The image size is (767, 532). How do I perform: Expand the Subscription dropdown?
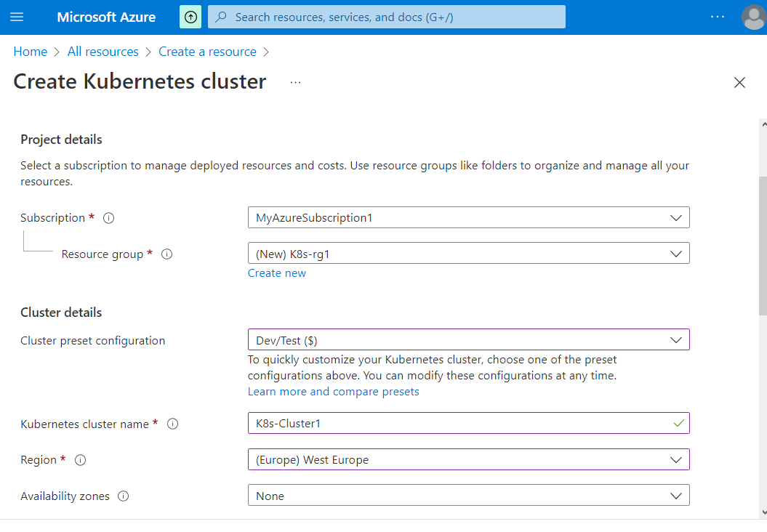(469, 217)
